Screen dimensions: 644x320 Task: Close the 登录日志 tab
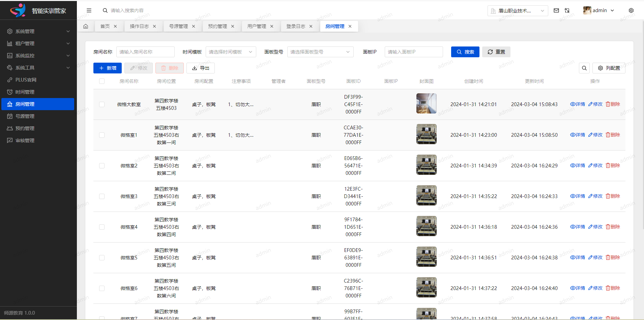coord(311,26)
